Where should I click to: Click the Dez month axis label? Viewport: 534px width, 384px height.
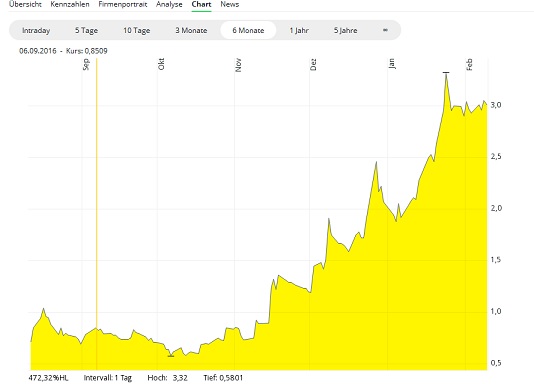coord(313,64)
